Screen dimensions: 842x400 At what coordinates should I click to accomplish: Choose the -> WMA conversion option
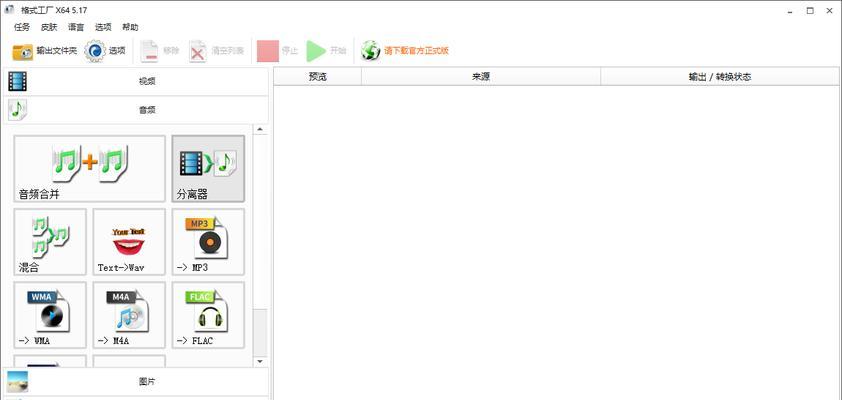(50, 315)
